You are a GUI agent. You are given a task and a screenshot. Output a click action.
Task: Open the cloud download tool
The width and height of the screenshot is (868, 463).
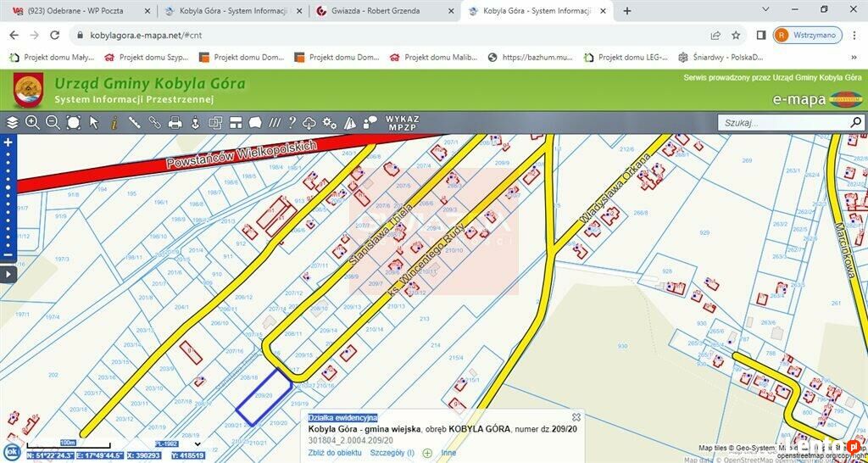(x=309, y=122)
